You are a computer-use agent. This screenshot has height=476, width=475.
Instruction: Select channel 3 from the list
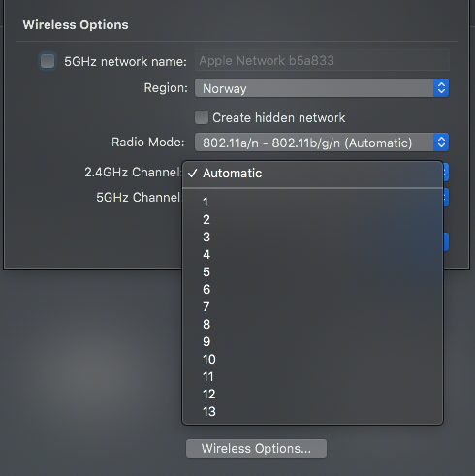pos(312,238)
